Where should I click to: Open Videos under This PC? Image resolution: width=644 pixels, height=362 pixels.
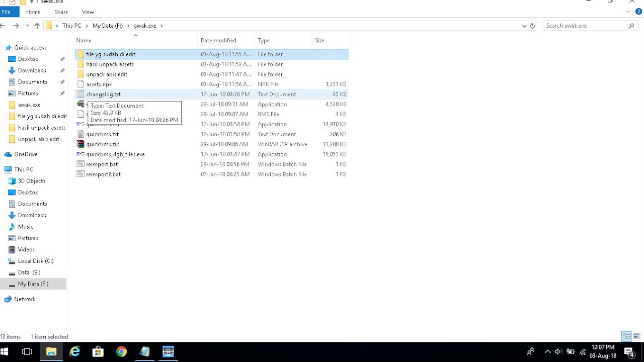point(26,249)
